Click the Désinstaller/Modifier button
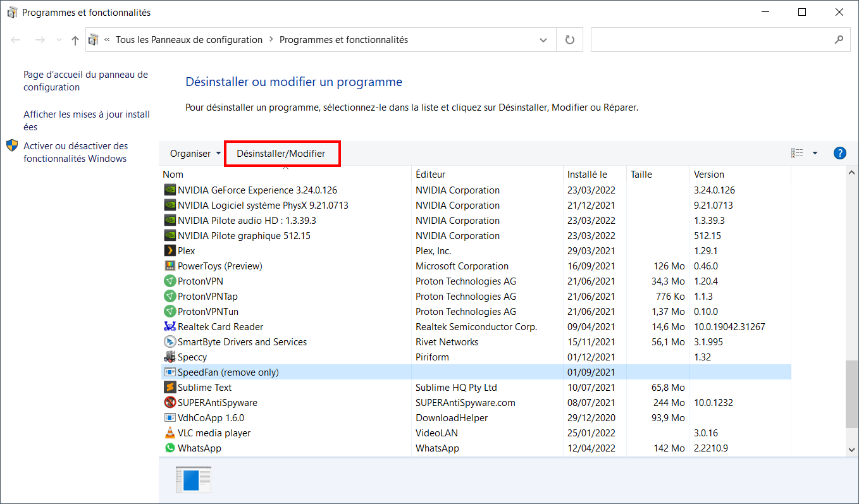Image resolution: width=859 pixels, height=504 pixels. (281, 154)
